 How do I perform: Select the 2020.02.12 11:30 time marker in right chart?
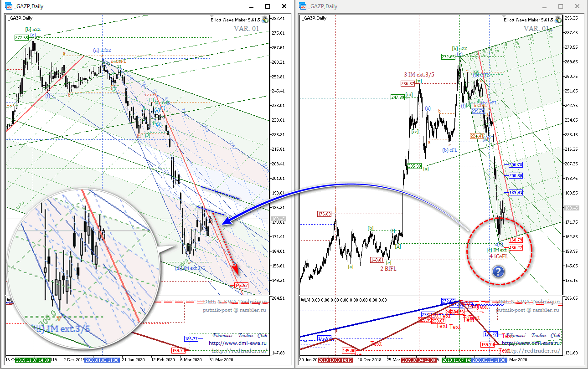click(489, 359)
